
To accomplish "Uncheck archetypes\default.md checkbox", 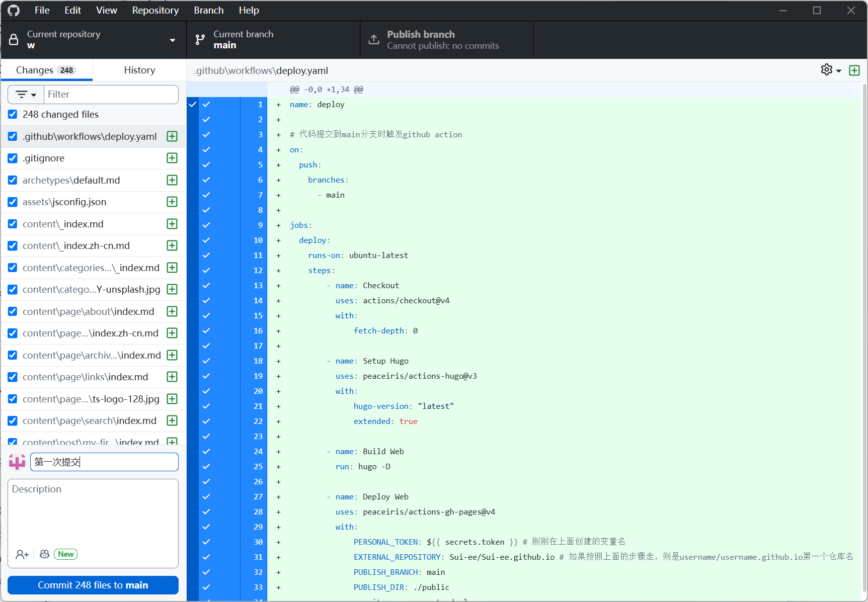I will click(x=13, y=180).
